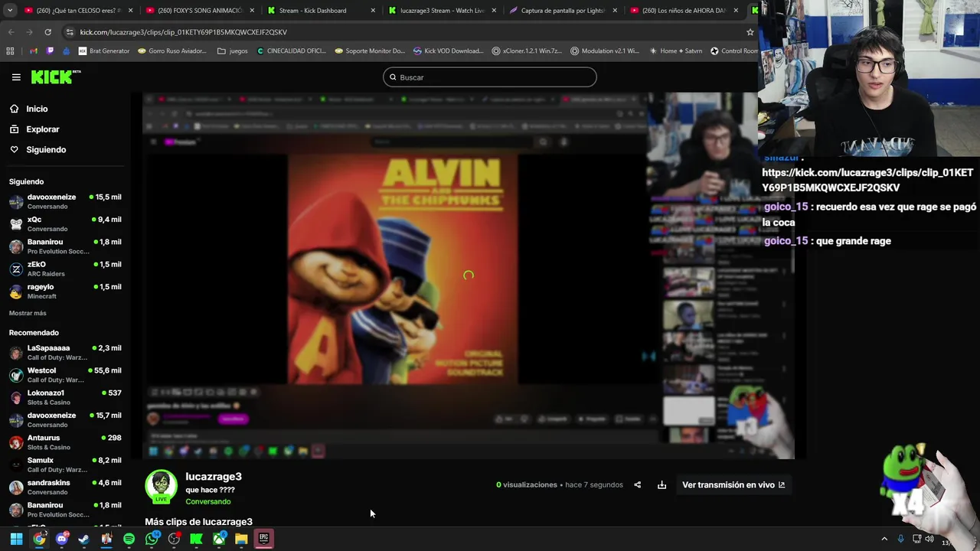The image size is (980, 551).
Task: Show hidden system tray icons chevron
Action: point(884,539)
